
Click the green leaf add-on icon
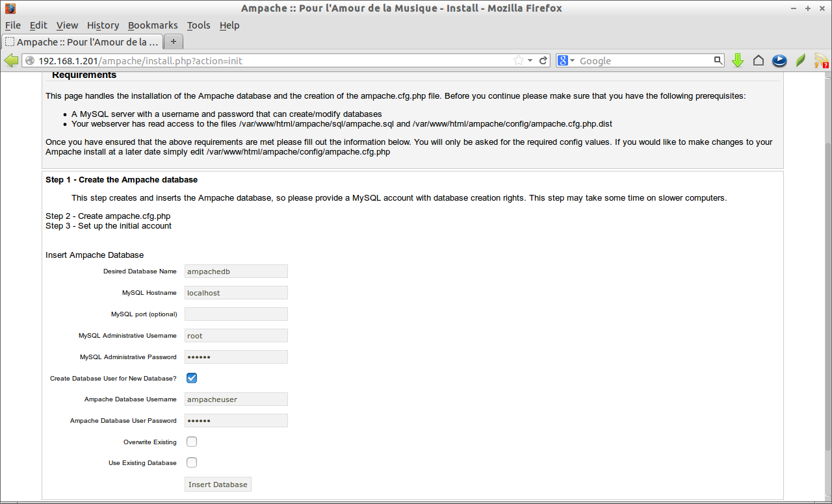(801, 60)
